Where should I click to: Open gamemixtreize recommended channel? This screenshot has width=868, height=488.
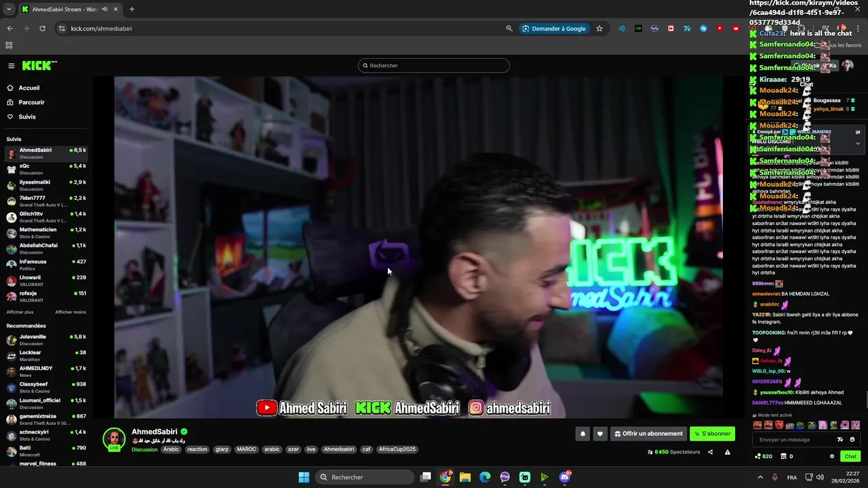point(46,420)
